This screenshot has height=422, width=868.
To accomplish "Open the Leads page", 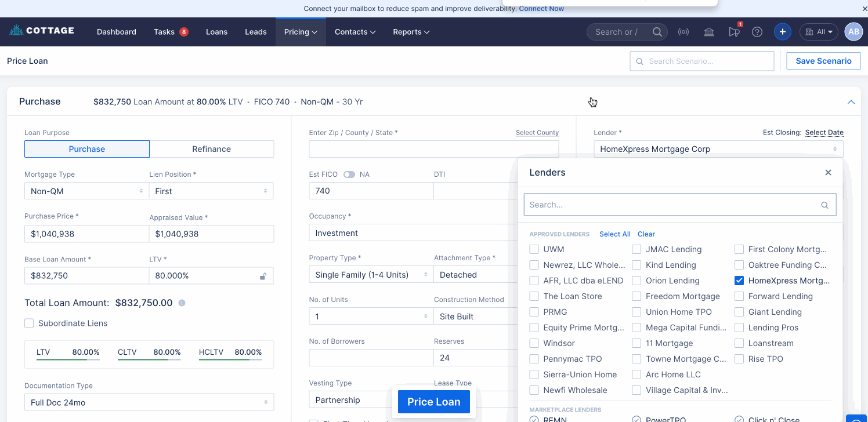I will point(256,32).
